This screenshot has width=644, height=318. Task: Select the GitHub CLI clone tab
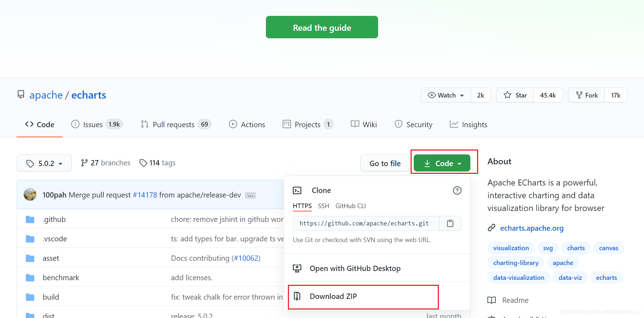(350, 206)
